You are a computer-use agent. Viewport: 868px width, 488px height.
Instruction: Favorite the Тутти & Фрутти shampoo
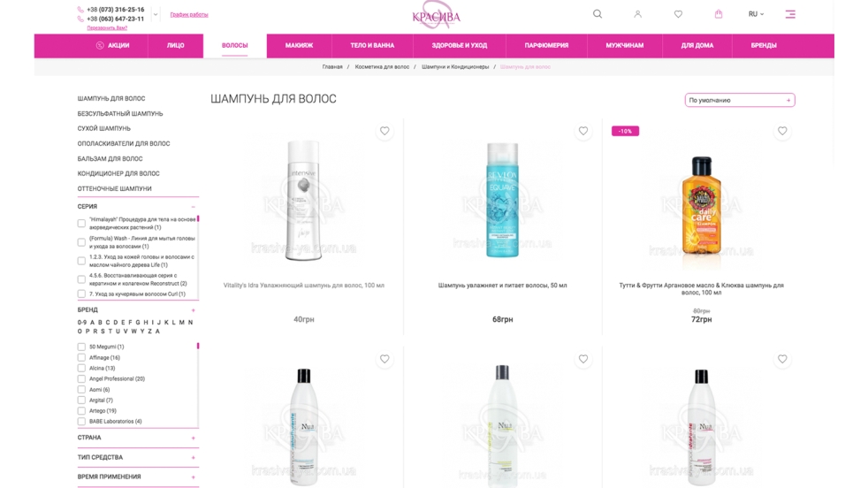tap(782, 131)
